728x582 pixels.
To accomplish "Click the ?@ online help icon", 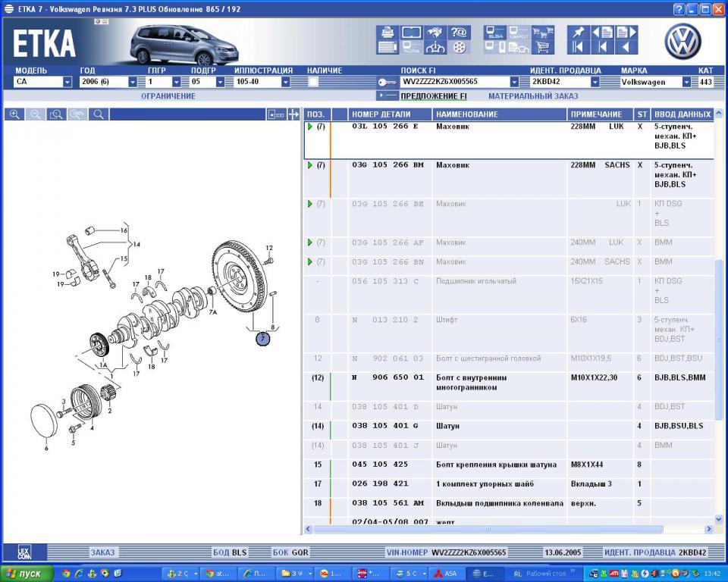I will tap(459, 32).
